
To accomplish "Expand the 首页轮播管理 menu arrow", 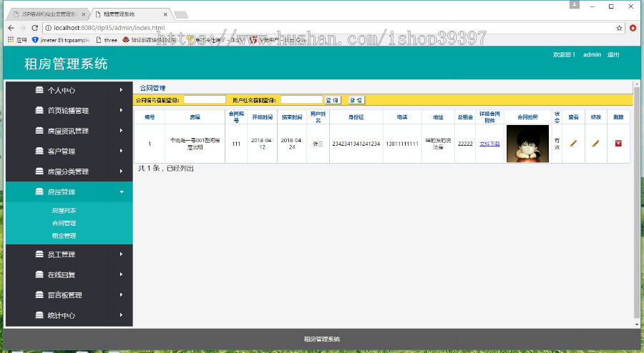I will point(121,110).
